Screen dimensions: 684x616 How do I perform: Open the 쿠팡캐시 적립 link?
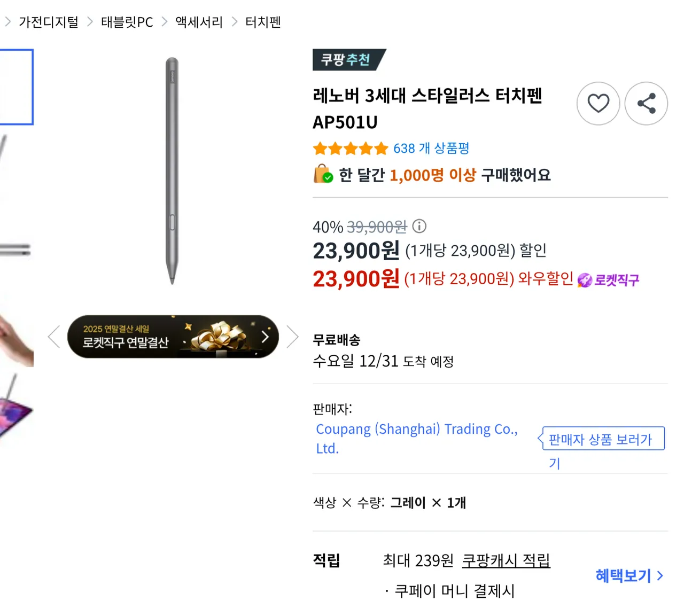[506, 560]
